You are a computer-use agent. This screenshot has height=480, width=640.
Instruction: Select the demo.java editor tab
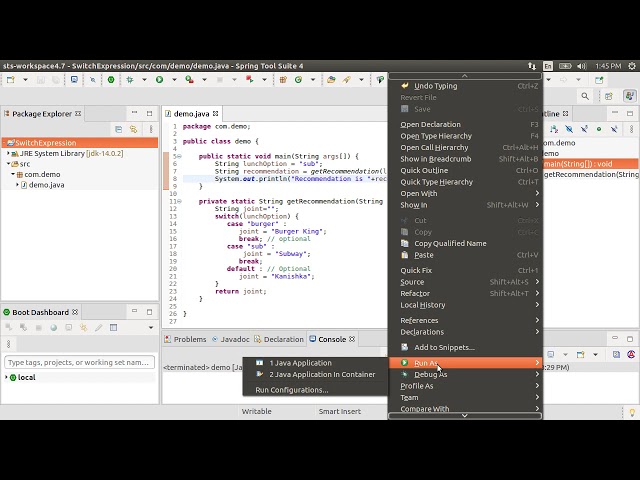click(191, 114)
